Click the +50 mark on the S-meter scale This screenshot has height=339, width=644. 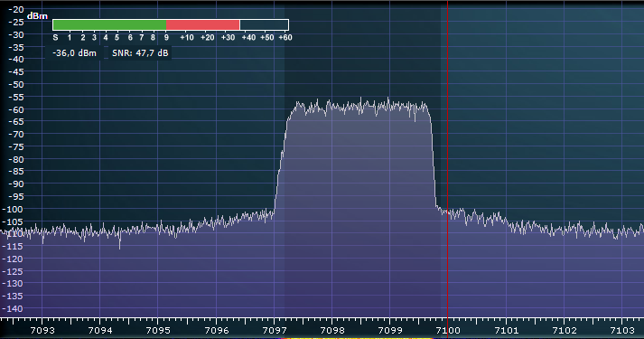pos(267,37)
